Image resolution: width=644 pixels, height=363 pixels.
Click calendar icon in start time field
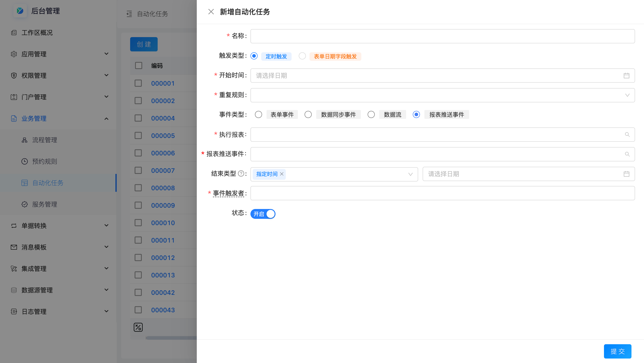coord(626,76)
